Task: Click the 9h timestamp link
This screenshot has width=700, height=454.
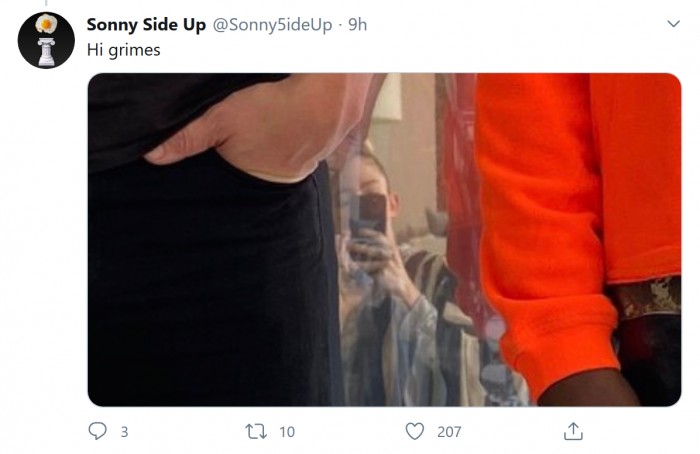Action: coord(358,25)
